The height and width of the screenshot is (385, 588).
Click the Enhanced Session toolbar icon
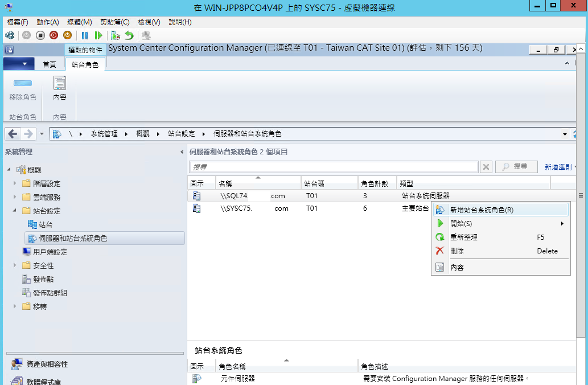146,35
